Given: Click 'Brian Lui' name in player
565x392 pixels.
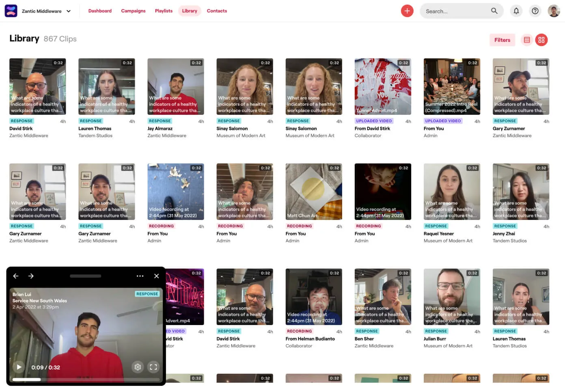Looking at the screenshot, I should [22, 295].
